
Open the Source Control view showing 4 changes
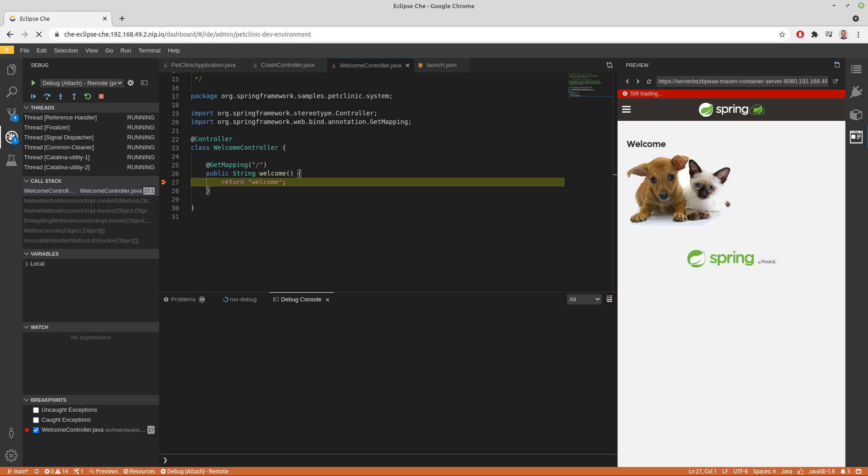pos(11,114)
